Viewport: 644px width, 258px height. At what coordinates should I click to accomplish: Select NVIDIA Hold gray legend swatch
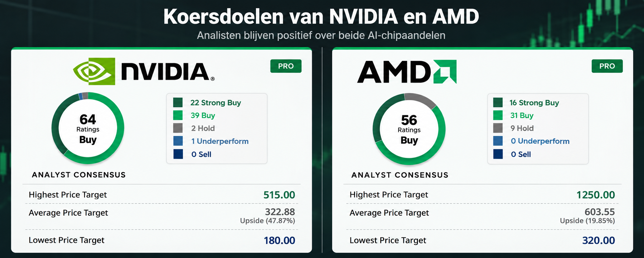click(178, 128)
